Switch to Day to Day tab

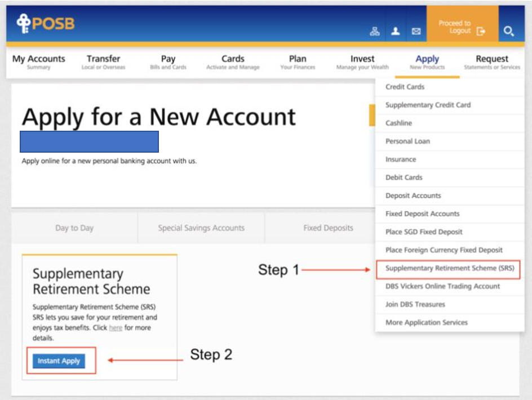pos(74,228)
